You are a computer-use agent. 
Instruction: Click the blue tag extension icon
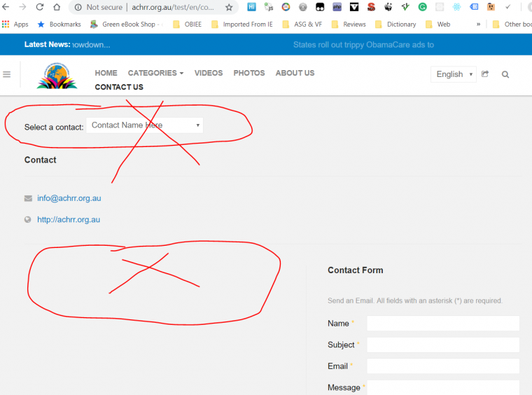pyautogui.click(x=474, y=7)
